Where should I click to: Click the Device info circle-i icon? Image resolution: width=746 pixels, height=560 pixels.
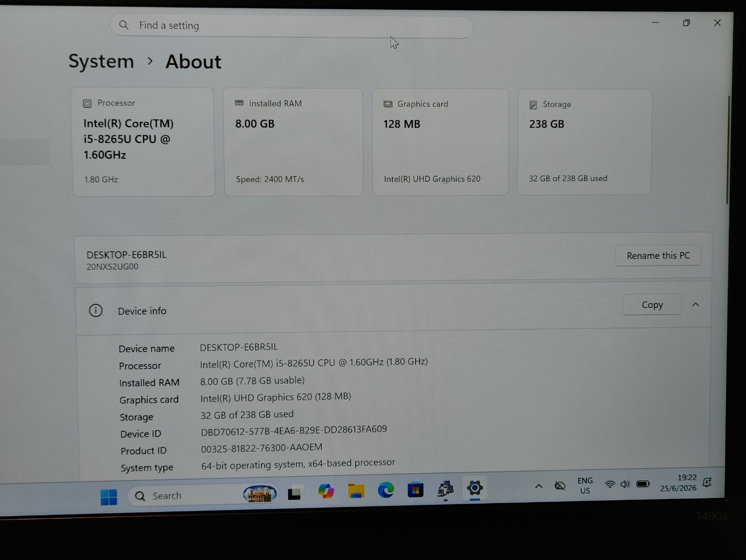96,311
